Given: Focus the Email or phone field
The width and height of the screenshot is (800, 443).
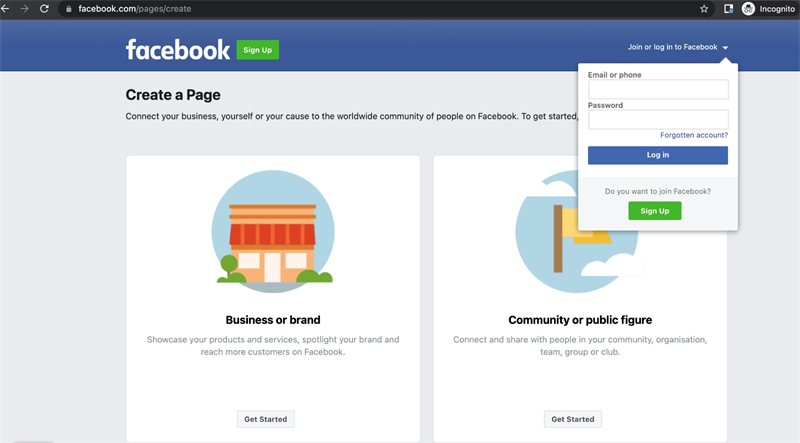Looking at the screenshot, I should tap(658, 89).
